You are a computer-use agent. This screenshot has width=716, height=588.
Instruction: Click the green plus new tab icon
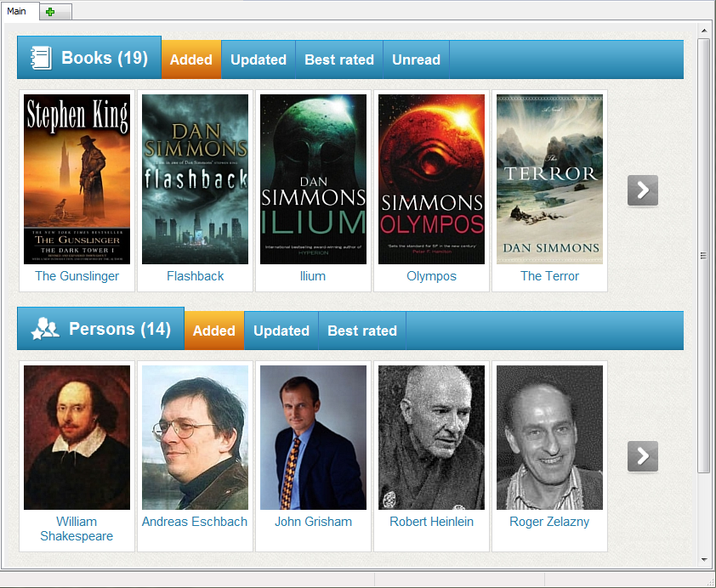50,12
